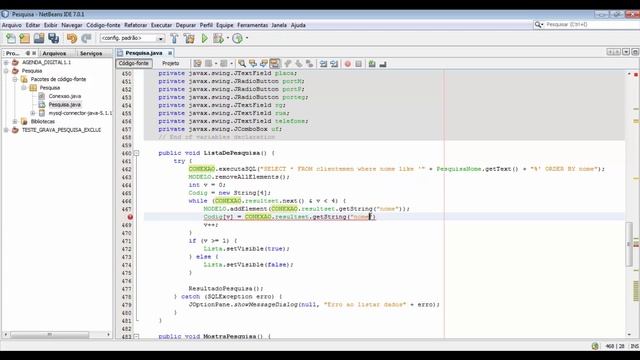Click search magnifier in quick search box

click(x=538, y=25)
